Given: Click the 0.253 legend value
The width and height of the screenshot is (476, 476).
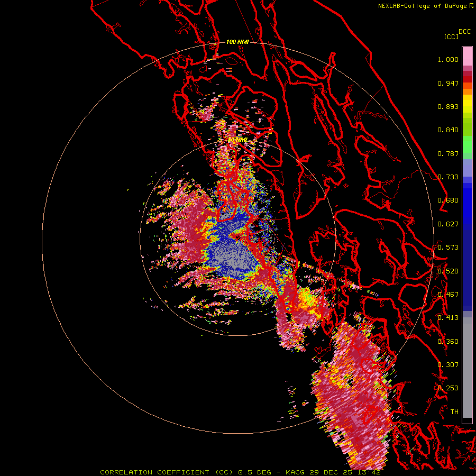Looking at the screenshot, I should [448, 388].
